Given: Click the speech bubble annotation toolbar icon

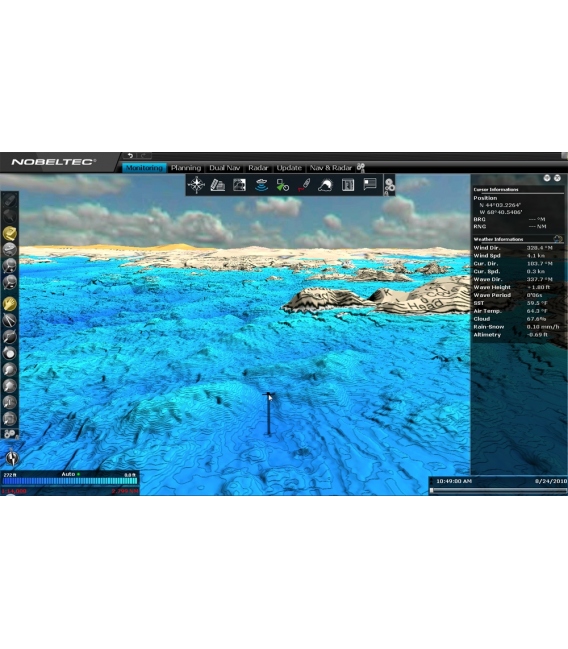Looking at the screenshot, I should (x=370, y=184).
